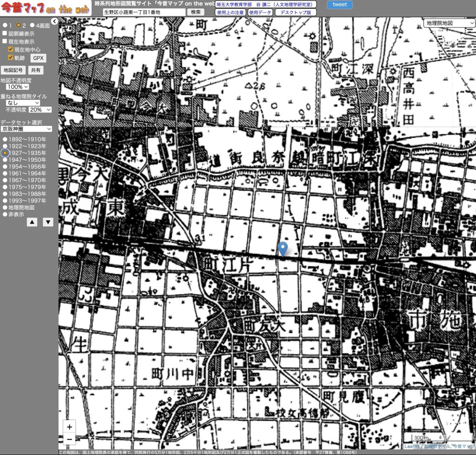Zoom in on the map
The height and width of the screenshot is (455, 476).
point(69,426)
